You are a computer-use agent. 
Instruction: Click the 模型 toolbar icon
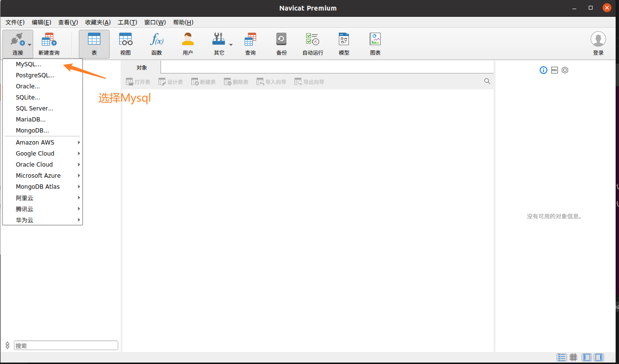point(344,39)
